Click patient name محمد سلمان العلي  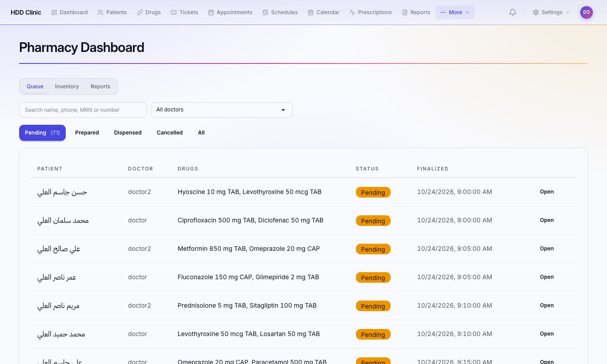[63, 221]
